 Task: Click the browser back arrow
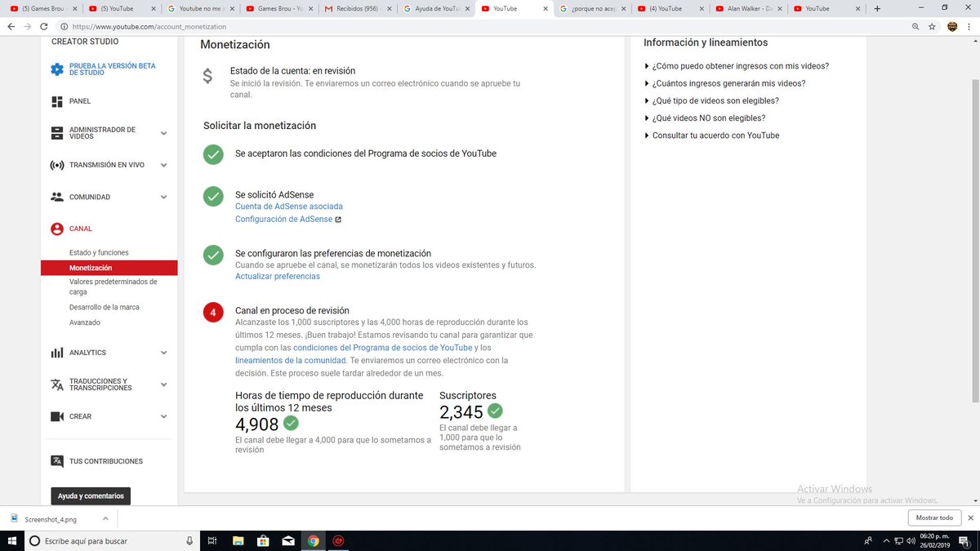point(10,26)
